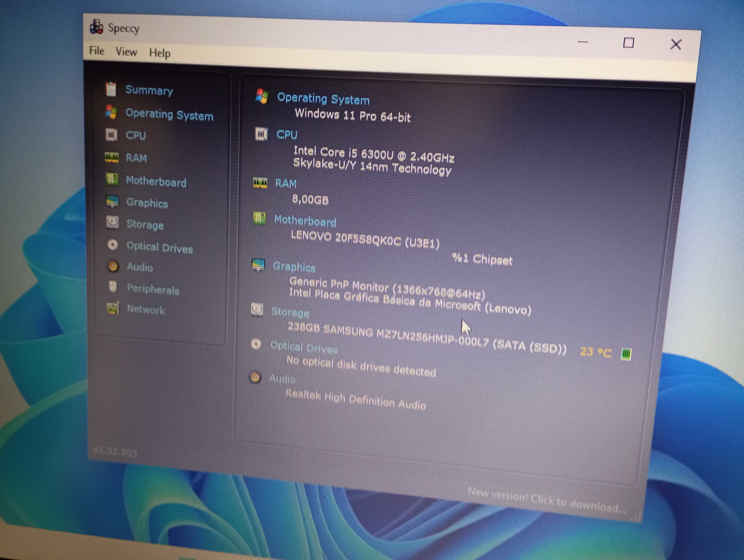
Task: Click the Graphics icon in summary pane
Action: (258, 265)
